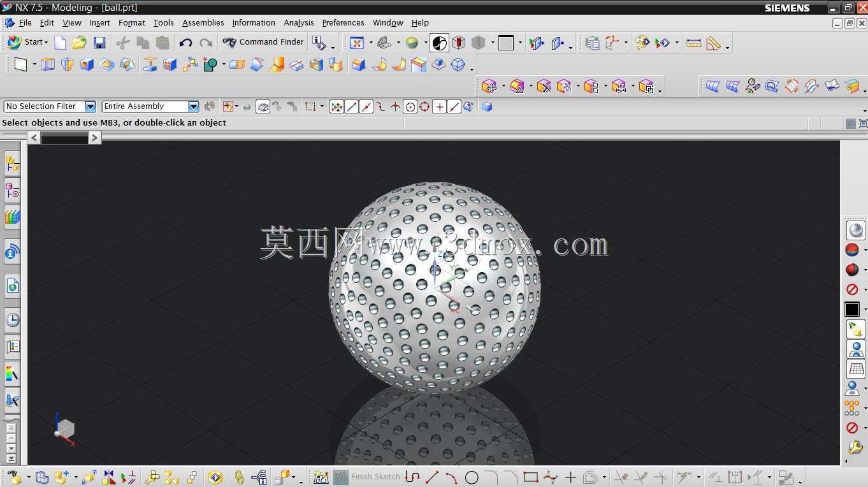Toggle the Control Point snap option

pyautogui.click(x=380, y=107)
